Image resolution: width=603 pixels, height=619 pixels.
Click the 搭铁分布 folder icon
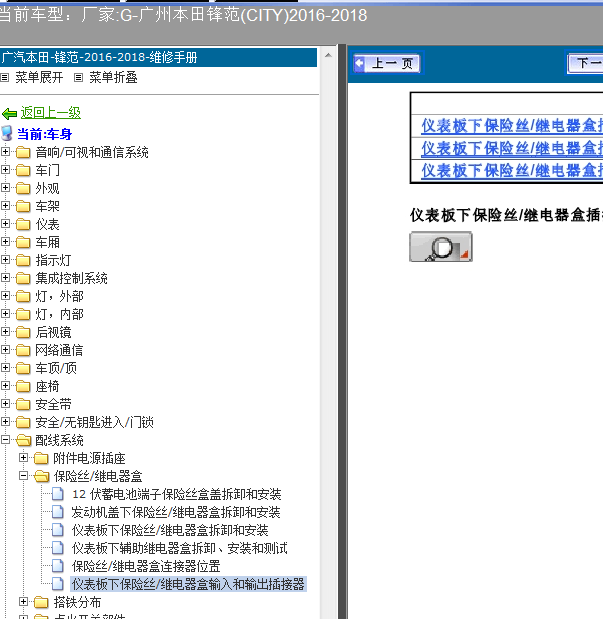pos(41,602)
